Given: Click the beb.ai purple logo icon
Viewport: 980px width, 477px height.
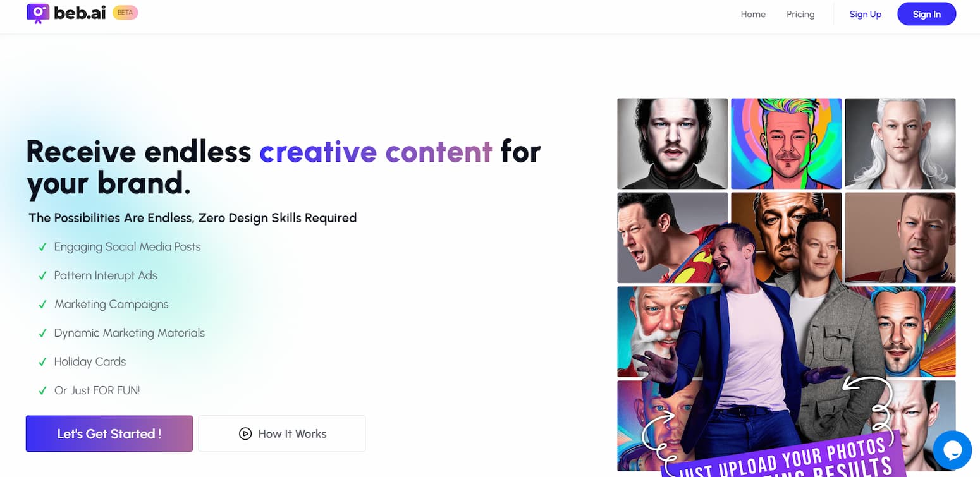Looking at the screenshot, I should coord(38,13).
